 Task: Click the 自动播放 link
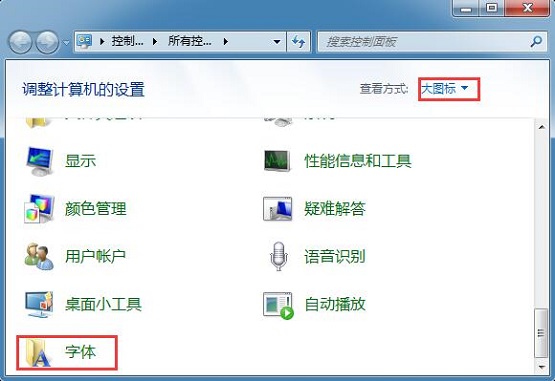[335, 304]
